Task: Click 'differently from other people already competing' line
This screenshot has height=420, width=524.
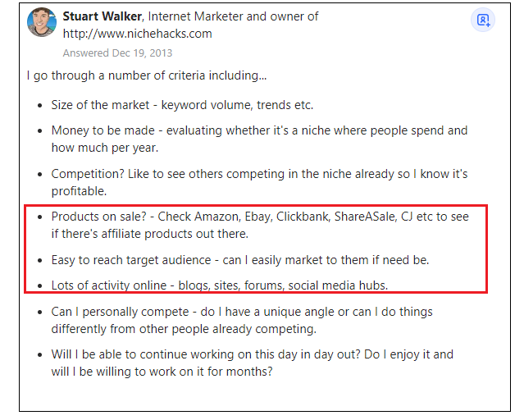Action: 184,329
